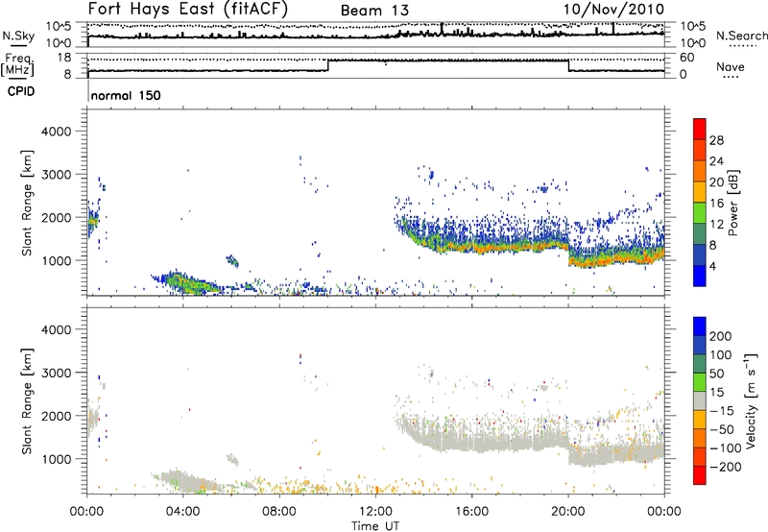The width and height of the screenshot is (768, 532).
Task: Click the 04:00 time tick label
Action: pyautogui.click(x=183, y=512)
